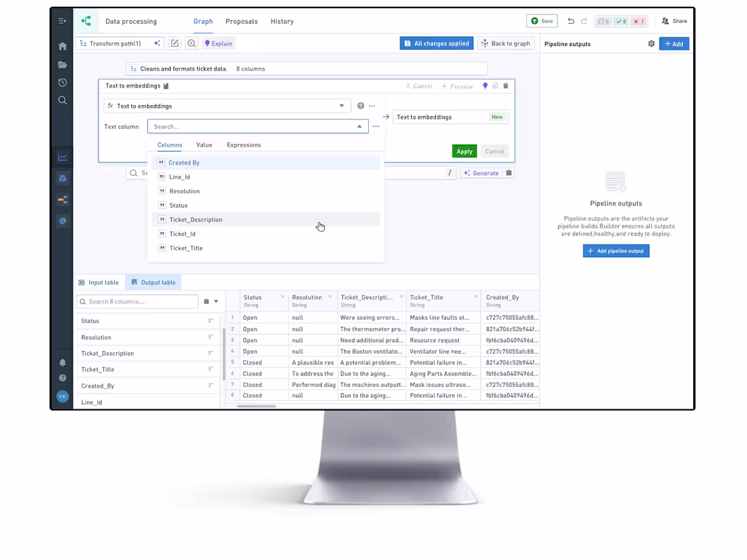Click the magnifier zoom icon in the toolbar

pos(192,43)
